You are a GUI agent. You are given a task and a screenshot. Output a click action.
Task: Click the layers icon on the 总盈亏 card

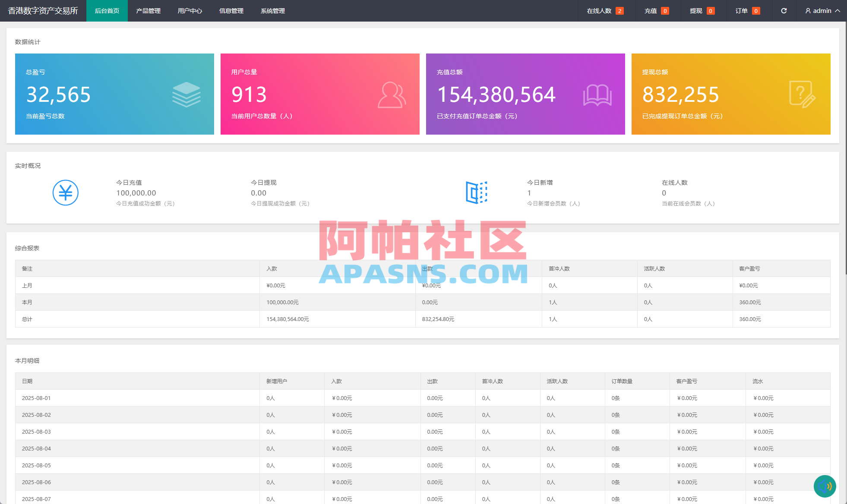(x=186, y=94)
